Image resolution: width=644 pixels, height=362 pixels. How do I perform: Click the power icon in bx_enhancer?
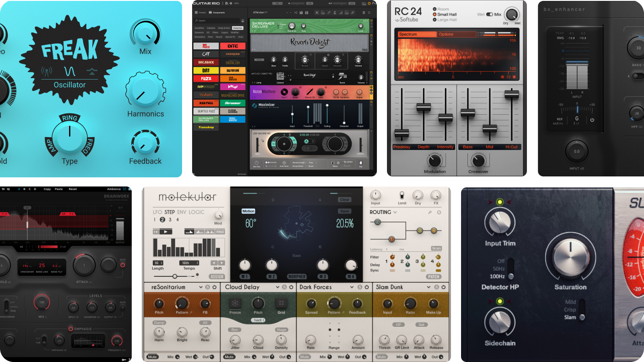(592, 120)
